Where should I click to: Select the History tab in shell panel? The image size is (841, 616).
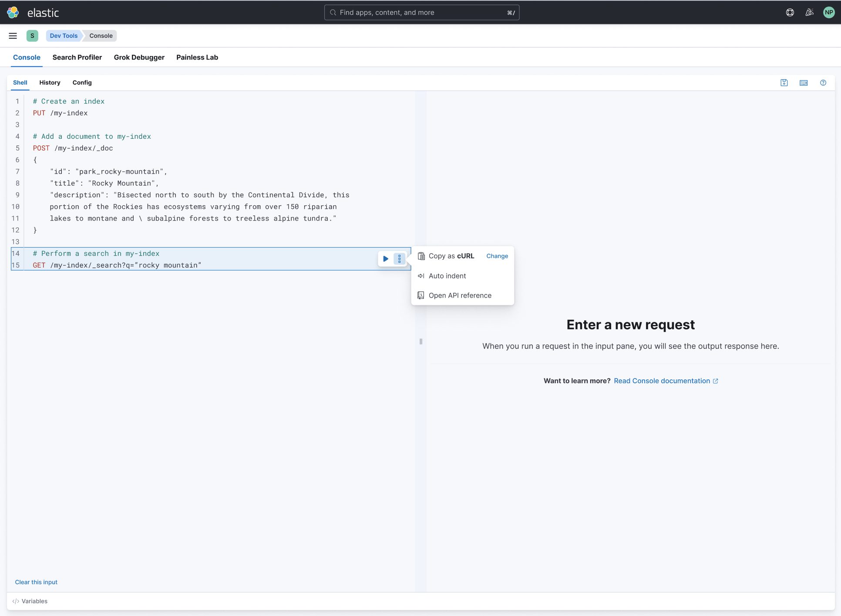click(50, 82)
